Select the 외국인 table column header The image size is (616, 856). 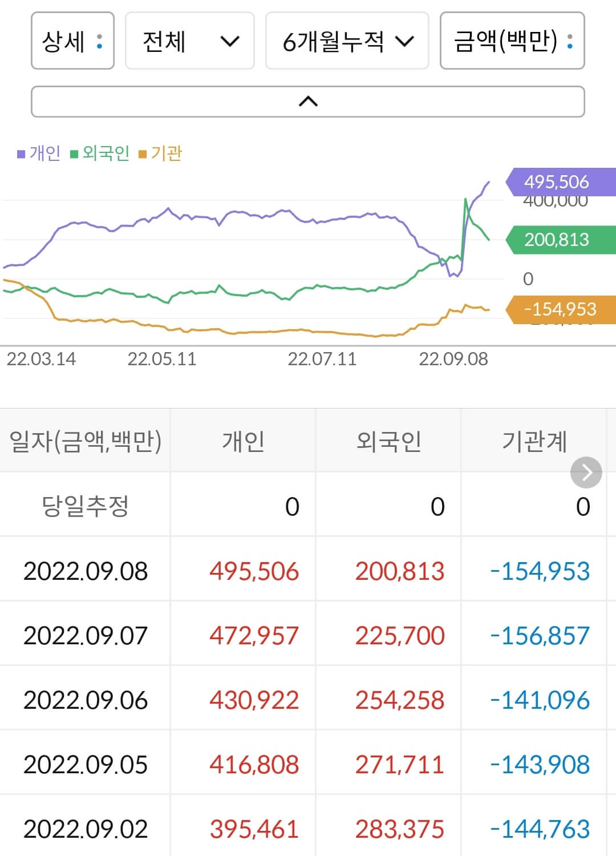(389, 440)
